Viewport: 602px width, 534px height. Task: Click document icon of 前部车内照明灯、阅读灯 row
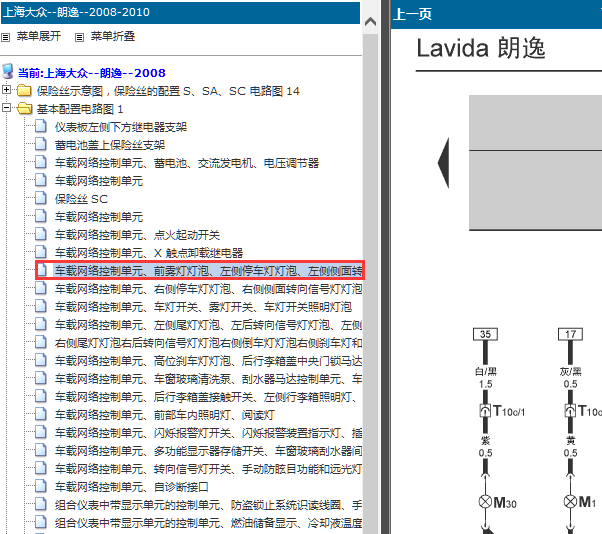tap(41, 414)
